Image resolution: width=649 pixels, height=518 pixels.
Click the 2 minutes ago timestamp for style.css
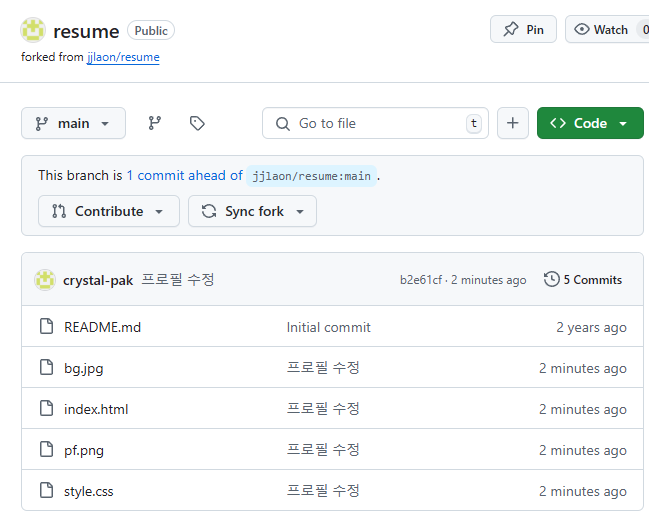point(583,492)
